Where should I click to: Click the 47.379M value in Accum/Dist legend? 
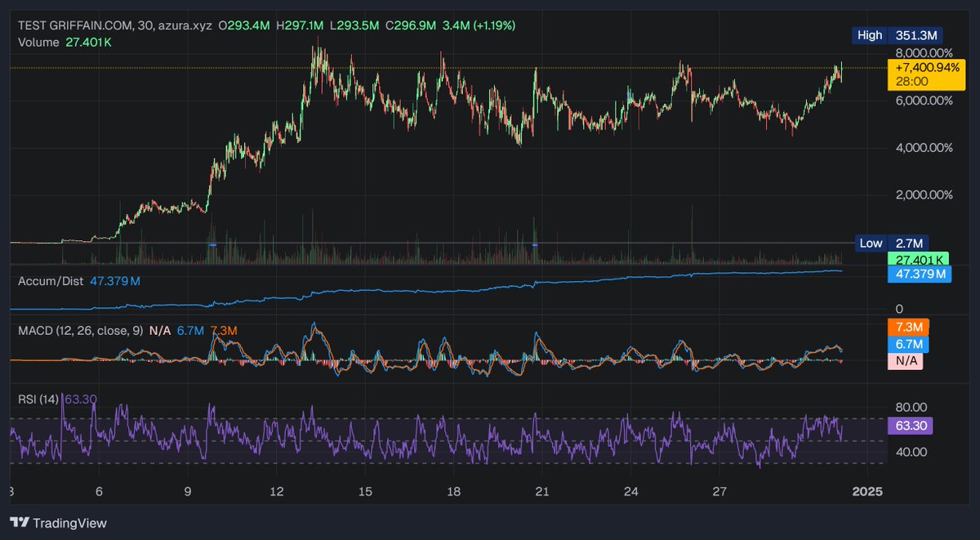pyautogui.click(x=114, y=281)
